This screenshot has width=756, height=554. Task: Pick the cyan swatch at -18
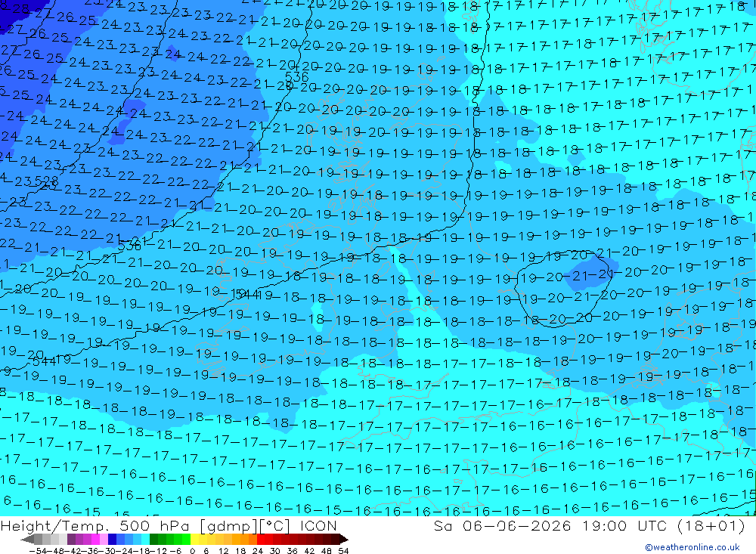tap(145, 539)
